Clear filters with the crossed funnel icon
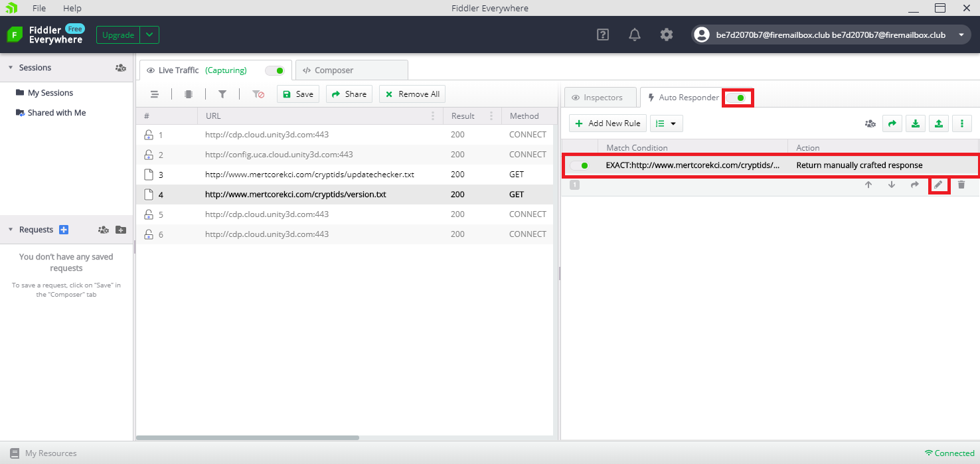This screenshot has width=980, height=464. pos(258,94)
